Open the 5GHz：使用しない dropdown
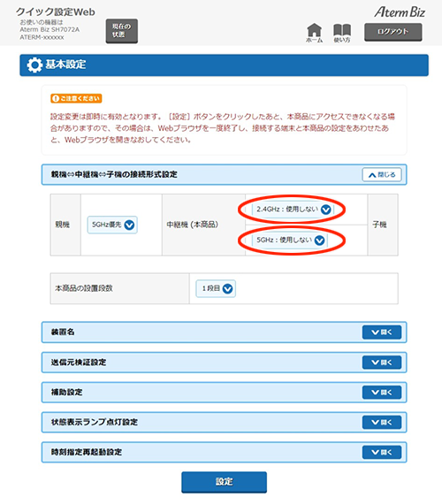 [290, 241]
